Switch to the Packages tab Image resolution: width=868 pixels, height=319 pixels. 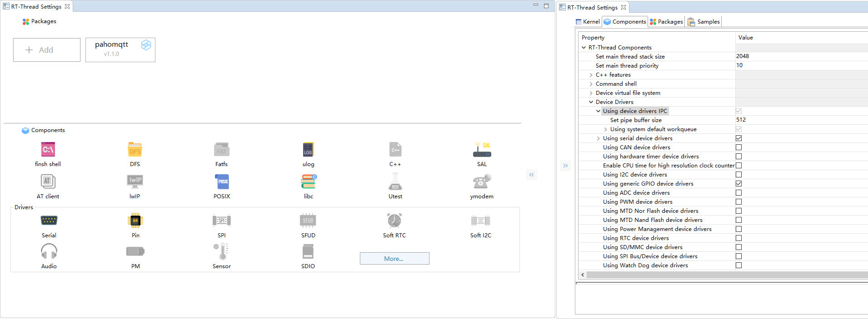click(666, 21)
